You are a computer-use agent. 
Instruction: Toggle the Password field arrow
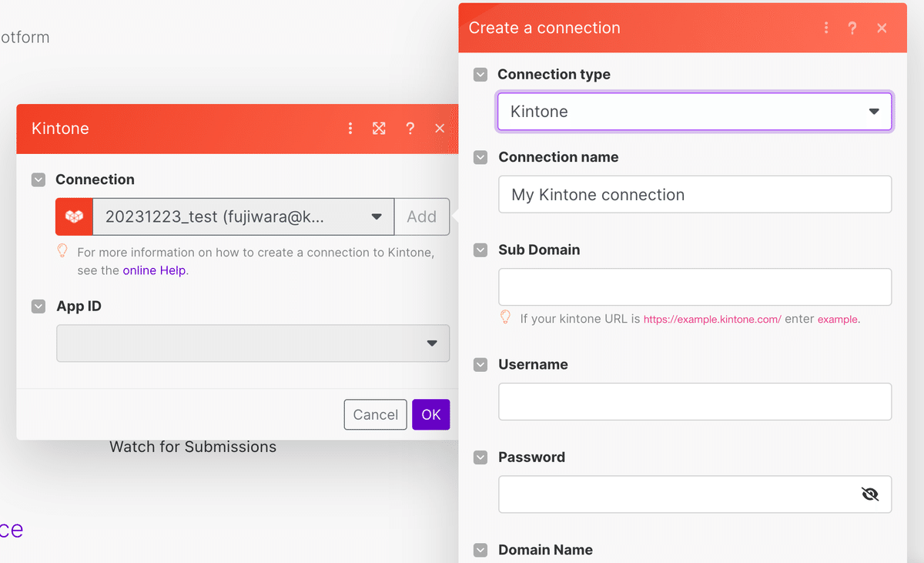(480, 457)
